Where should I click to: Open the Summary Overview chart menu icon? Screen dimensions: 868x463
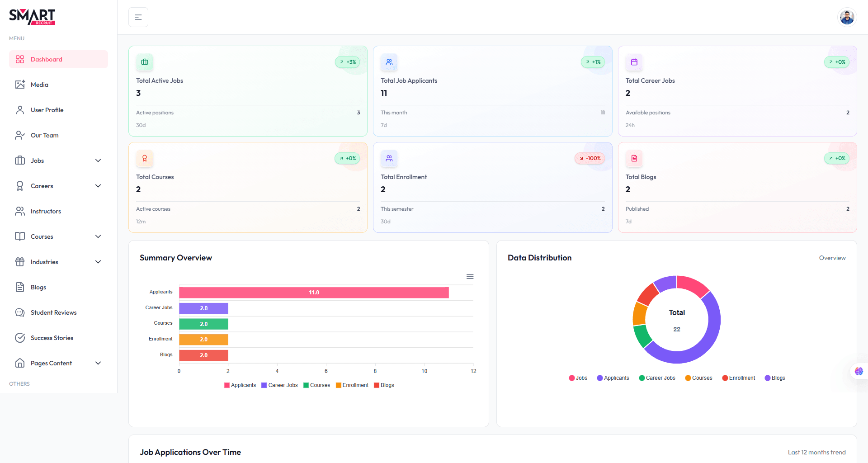(x=470, y=276)
